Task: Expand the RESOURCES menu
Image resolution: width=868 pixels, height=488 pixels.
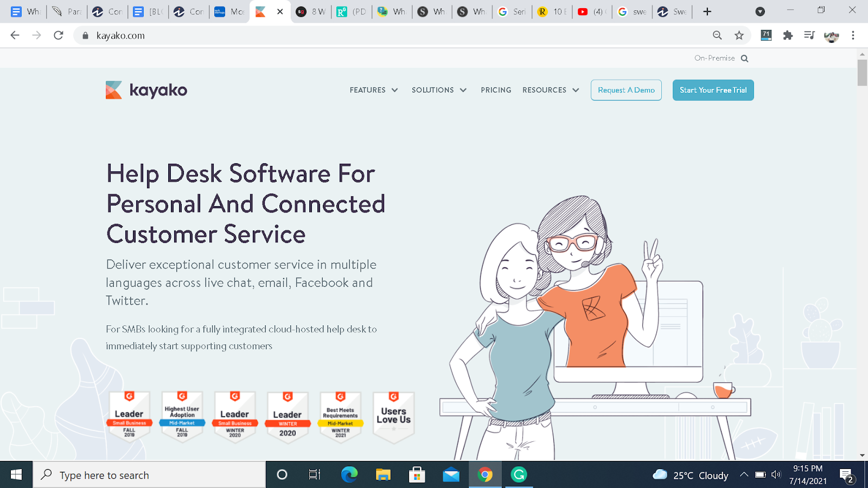Action: tap(551, 90)
